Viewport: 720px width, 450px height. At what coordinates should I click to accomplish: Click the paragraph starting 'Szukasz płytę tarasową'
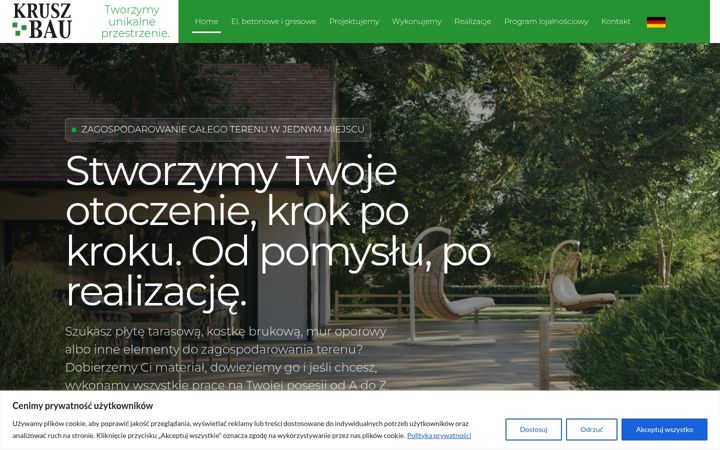226,358
